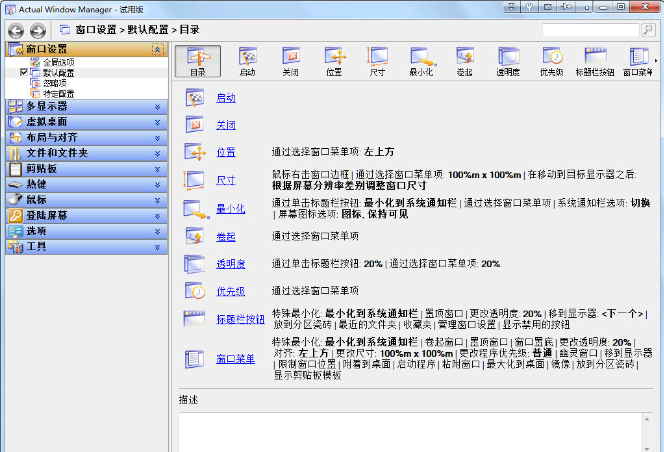The width and height of the screenshot is (664, 452).
Task: Open the 启动 link
Action: point(226,98)
